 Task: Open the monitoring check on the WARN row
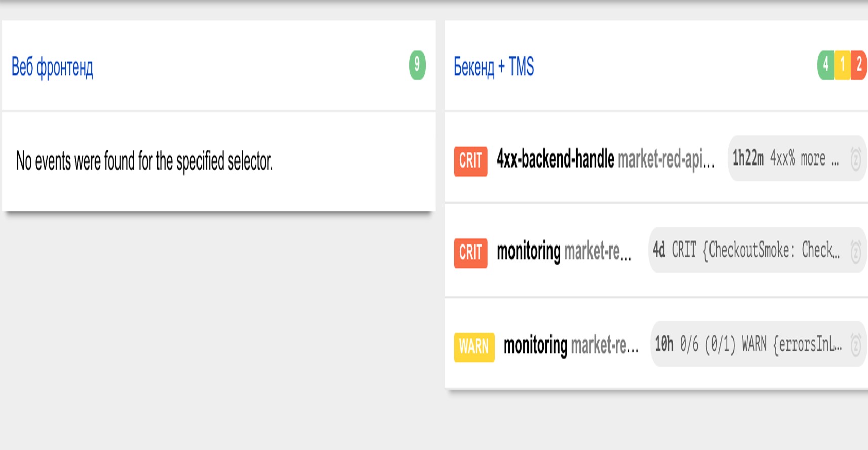(535, 346)
